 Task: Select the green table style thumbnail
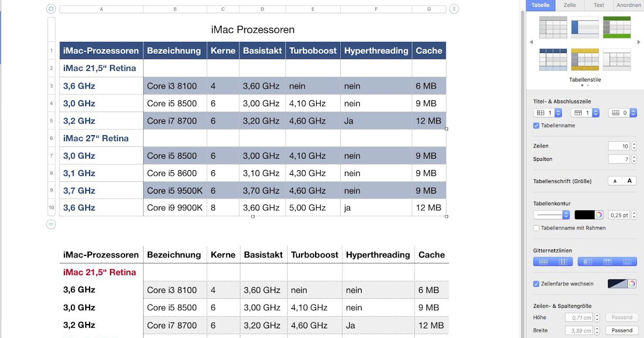[617, 27]
